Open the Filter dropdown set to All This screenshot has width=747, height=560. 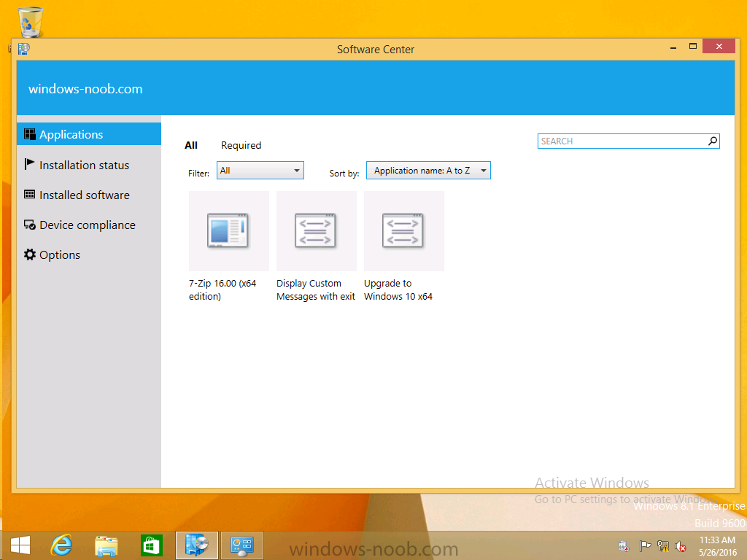(x=260, y=171)
